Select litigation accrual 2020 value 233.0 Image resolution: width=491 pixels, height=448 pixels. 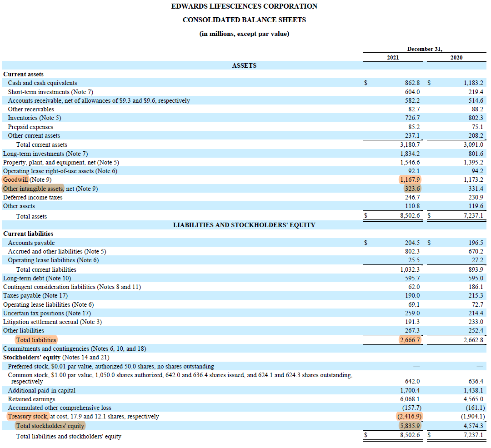[x=476, y=322]
